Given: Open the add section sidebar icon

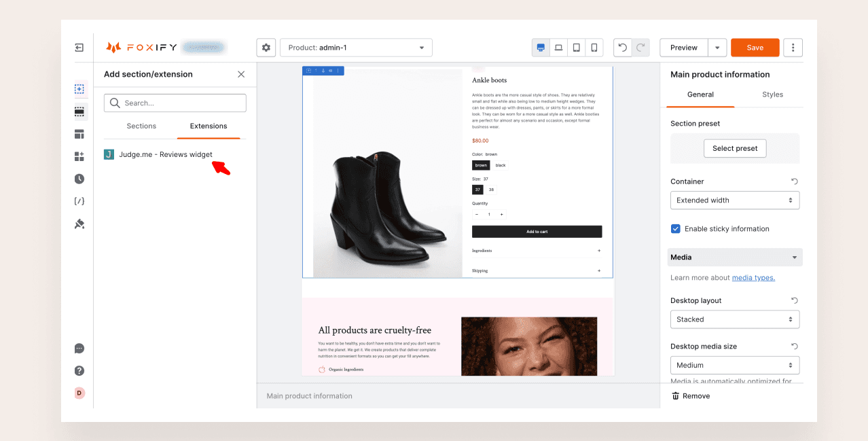Looking at the screenshot, I should [79, 89].
